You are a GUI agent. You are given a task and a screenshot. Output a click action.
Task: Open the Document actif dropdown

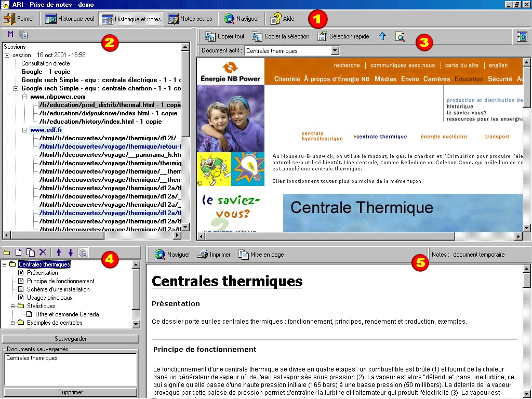(x=335, y=51)
